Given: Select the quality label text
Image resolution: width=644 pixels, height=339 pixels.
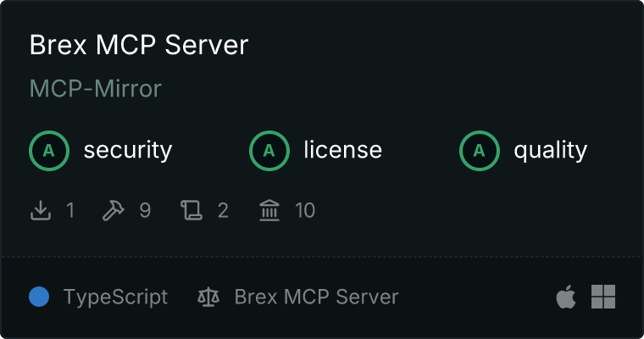Looking at the screenshot, I should click(x=550, y=151).
